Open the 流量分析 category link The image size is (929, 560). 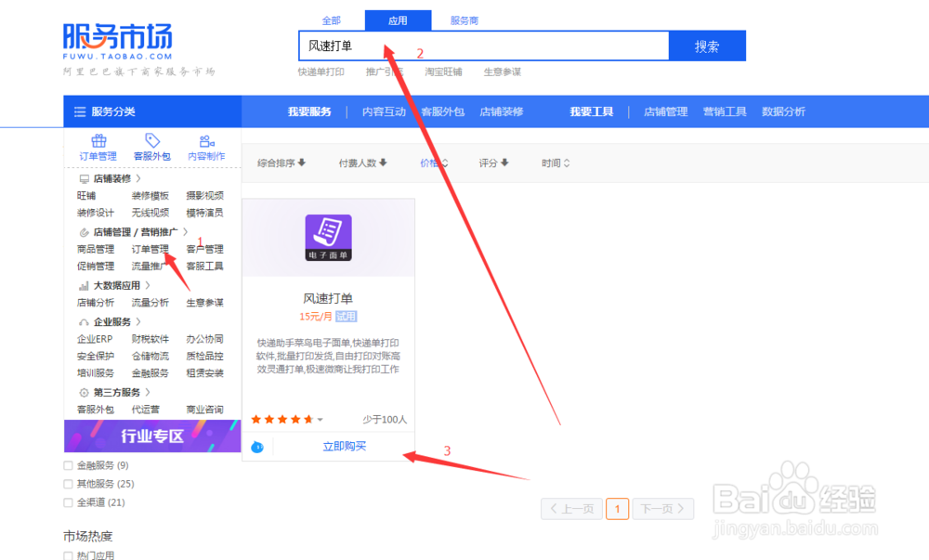pyautogui.click(x=150, y=303)
